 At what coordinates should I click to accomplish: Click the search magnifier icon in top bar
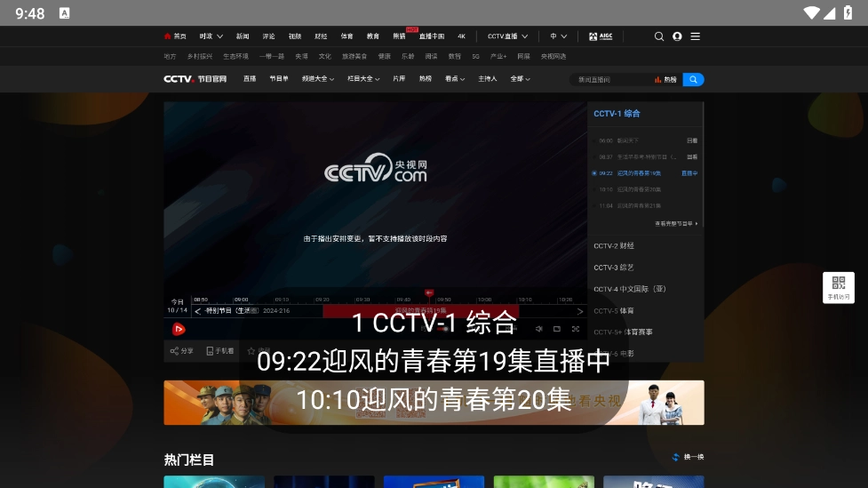pos(658,36)
